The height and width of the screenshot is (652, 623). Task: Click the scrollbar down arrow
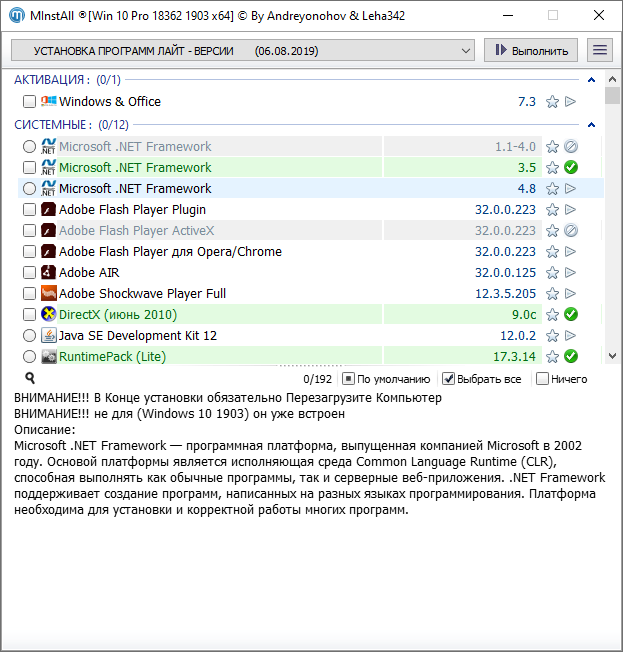point(612,356)
